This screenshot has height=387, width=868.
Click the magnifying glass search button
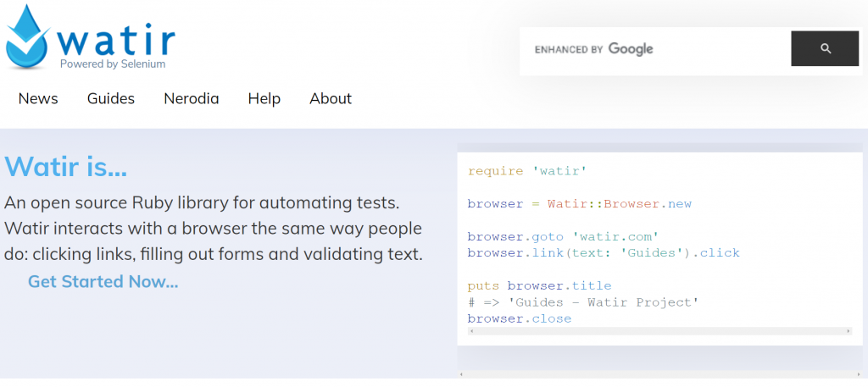click(825, 48)
